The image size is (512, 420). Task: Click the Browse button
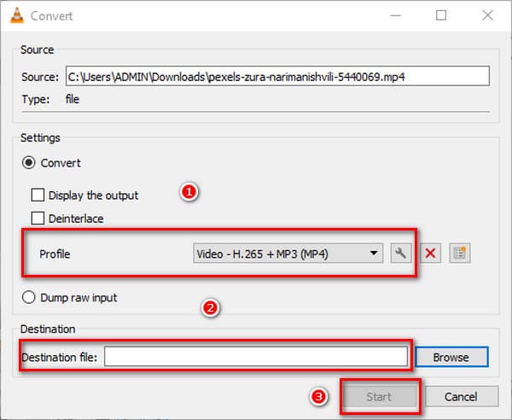(451, 357)
